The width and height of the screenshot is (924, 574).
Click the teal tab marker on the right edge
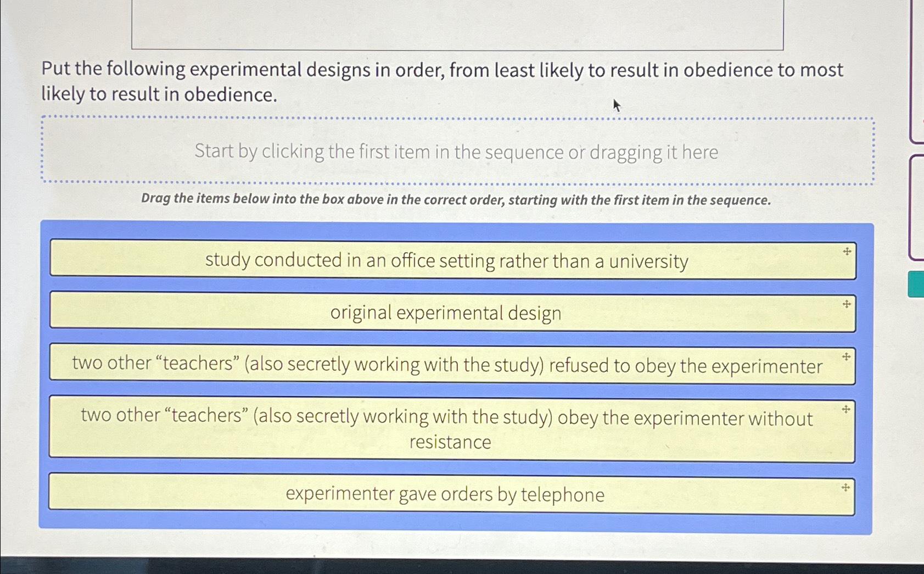918,283
